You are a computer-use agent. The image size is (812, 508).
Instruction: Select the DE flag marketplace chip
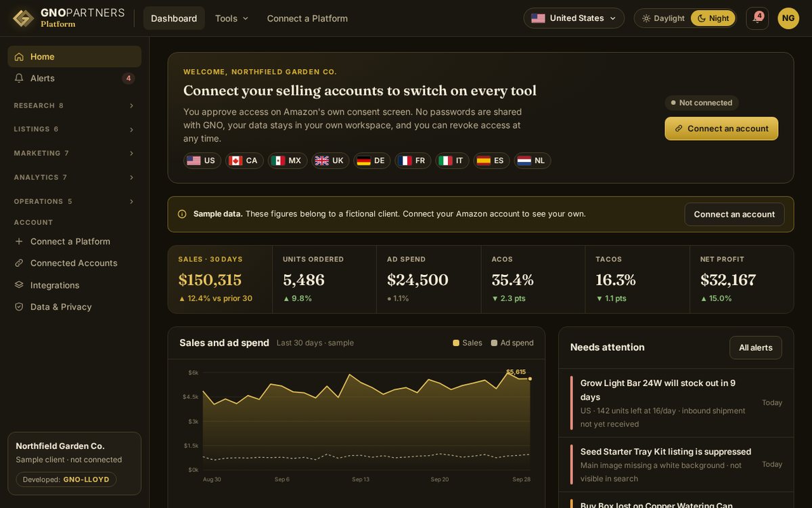372,161
